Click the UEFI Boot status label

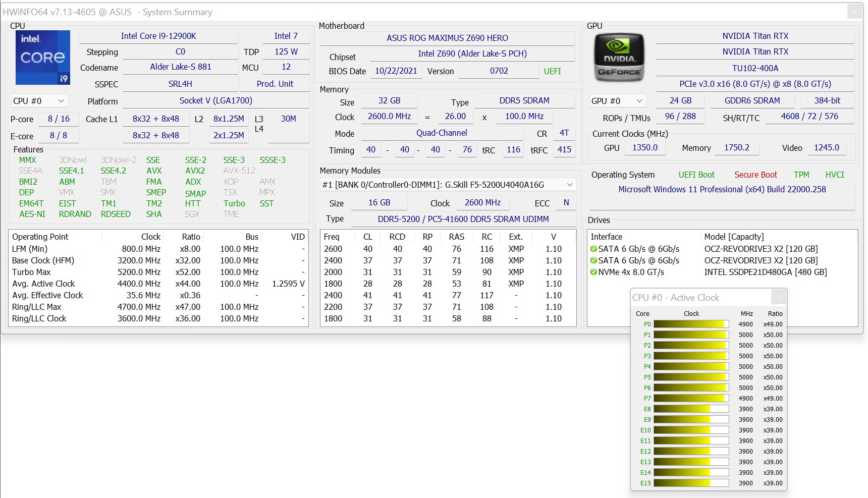click(x=696, y=175)
